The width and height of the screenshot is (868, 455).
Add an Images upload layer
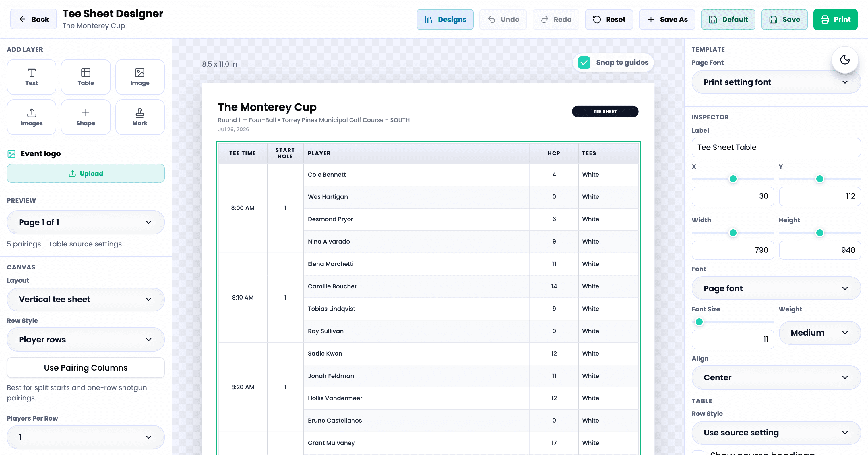tap(31, 117)
